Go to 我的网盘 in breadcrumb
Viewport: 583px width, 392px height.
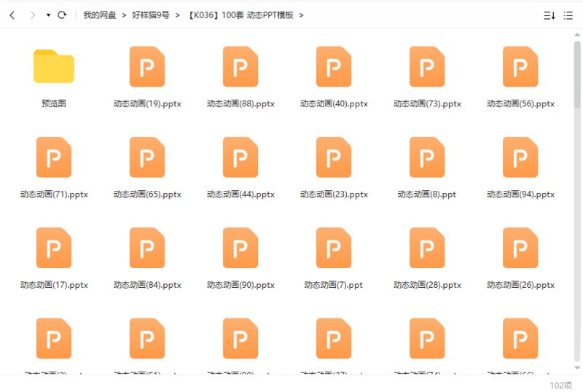[99, 15]
